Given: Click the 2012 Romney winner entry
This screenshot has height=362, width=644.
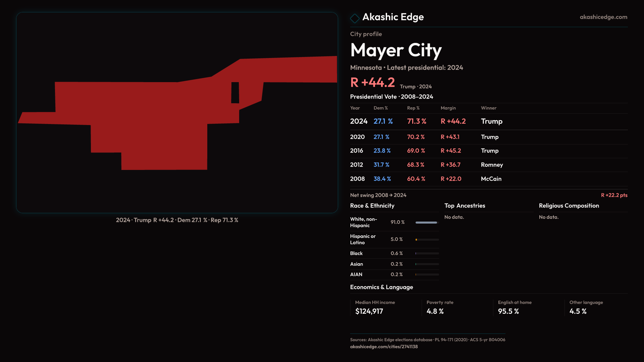Looking at the screenshot, I should (x=492, y=165).
